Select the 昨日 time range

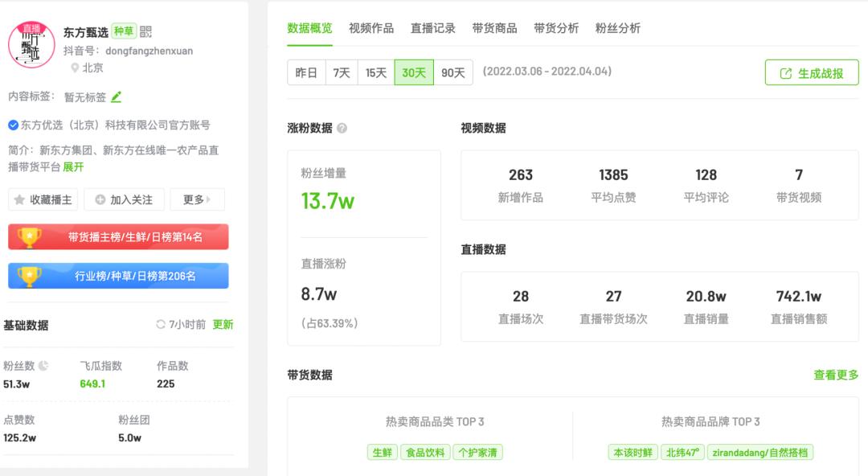point(307,72)
